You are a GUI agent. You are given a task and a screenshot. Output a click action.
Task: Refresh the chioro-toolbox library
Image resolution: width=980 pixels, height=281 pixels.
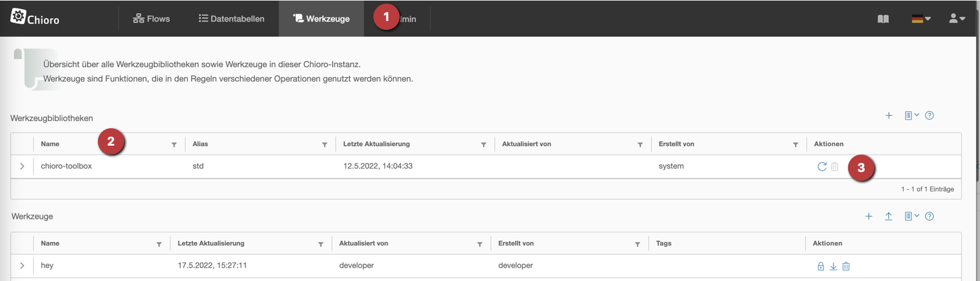click(822, 167)
